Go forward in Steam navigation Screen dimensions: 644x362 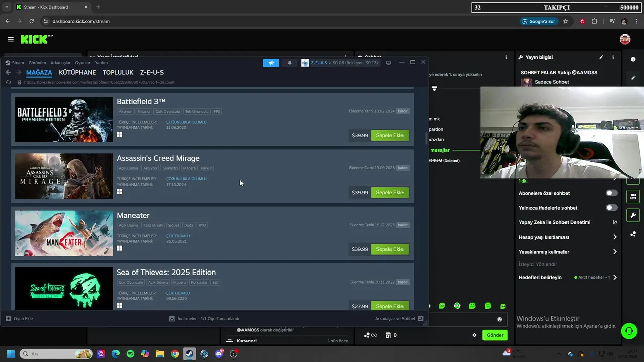(19, 72)
